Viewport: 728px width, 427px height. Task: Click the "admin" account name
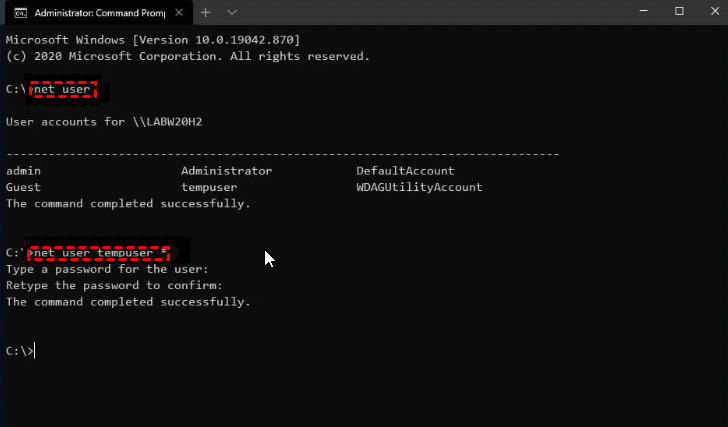pos(23,171)
